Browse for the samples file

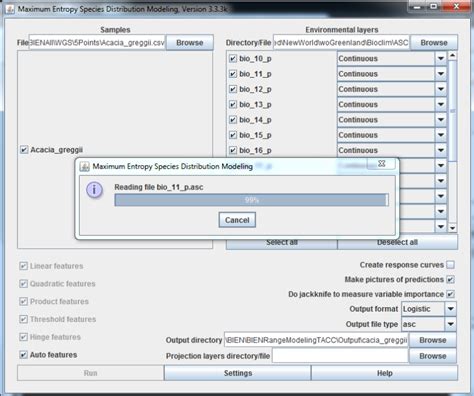click(x=190, y=43)
